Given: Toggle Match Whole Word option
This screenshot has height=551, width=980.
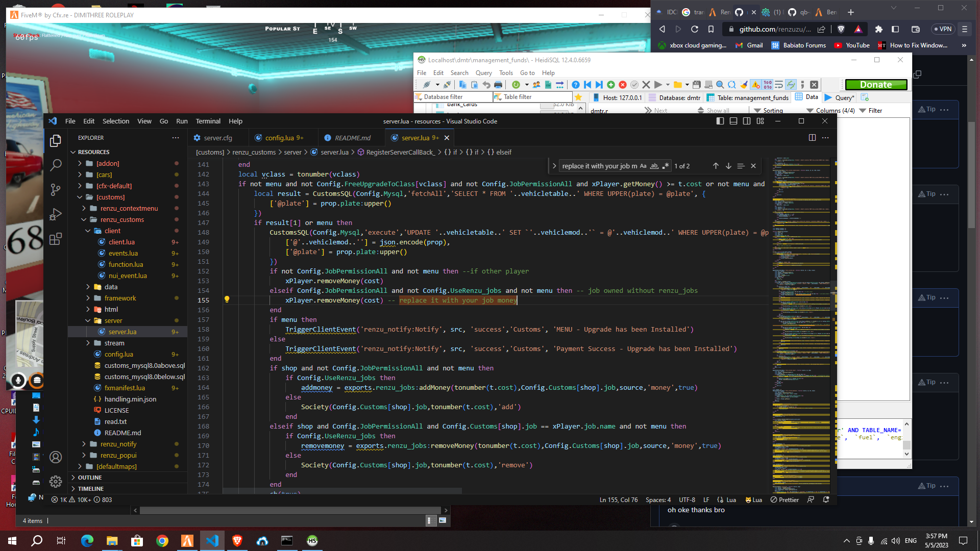Looking at the screenshot, I should pos(654,166).
